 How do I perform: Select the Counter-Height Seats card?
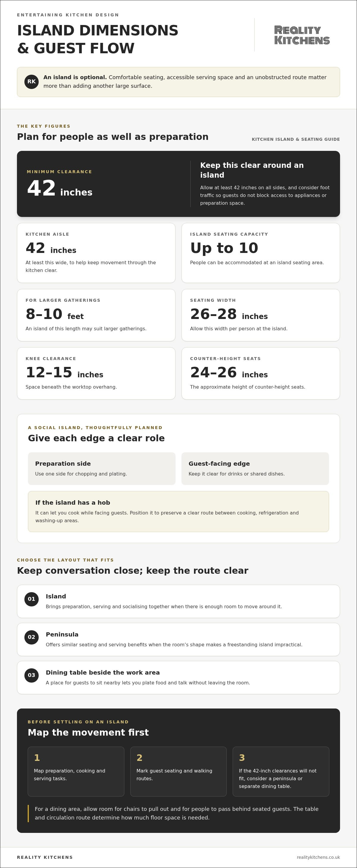pos(261,373)
